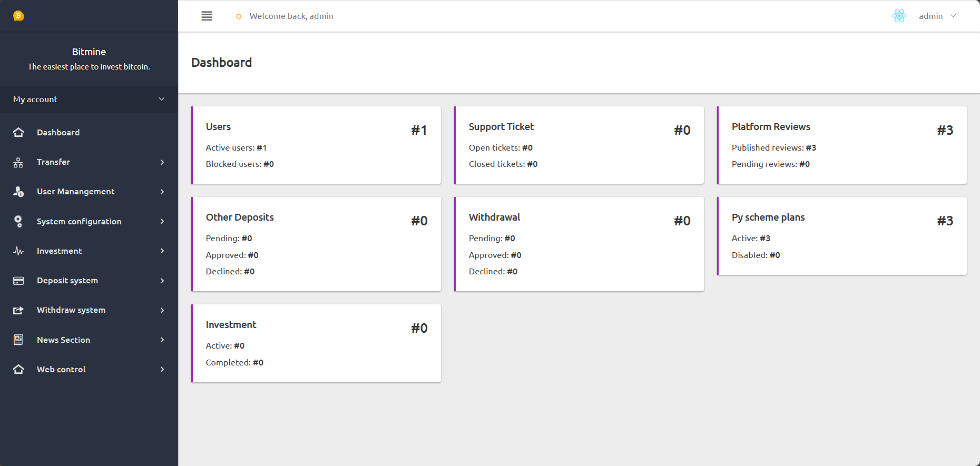Viewport: 980px width, 466px height.
Task: Click the Web control home icon
Action: [x=18, y=369]
